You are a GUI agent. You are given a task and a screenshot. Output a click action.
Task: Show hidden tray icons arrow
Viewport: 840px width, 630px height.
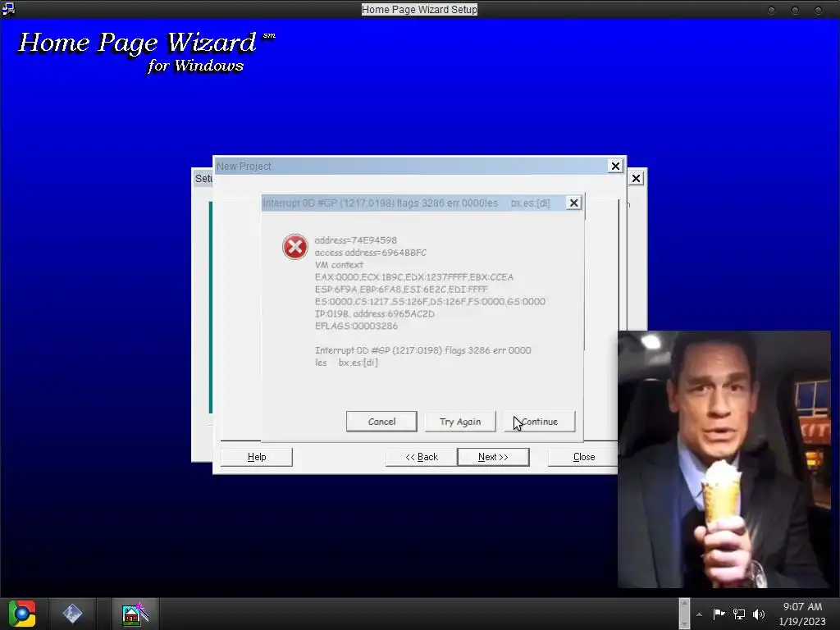click(x=699, y=614)
